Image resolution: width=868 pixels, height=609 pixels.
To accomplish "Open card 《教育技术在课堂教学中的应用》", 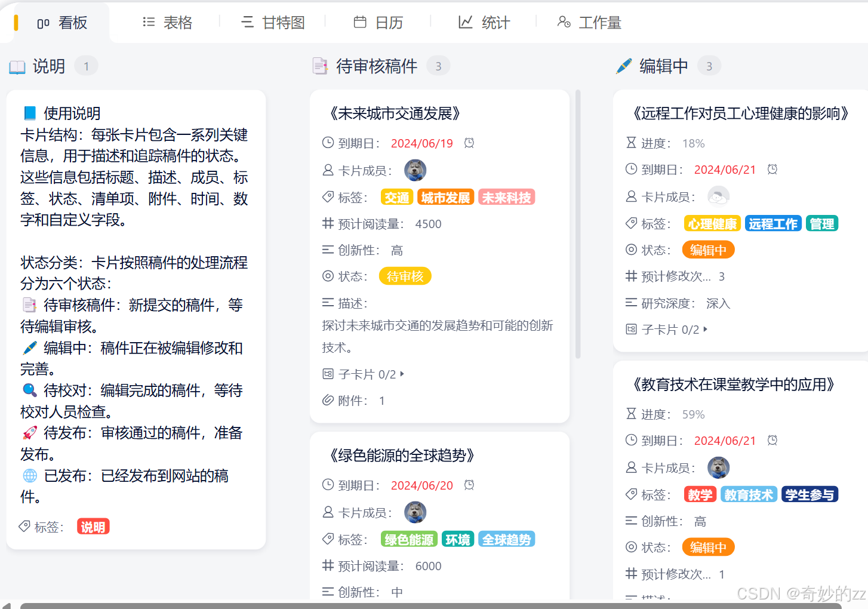I will click(734, 385).
